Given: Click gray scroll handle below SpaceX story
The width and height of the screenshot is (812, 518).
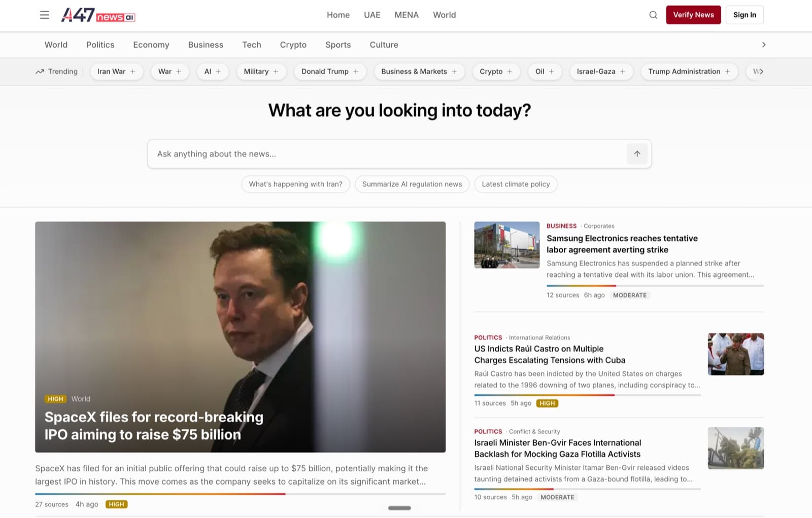Looking at the screenshot, I should tap(399, 508).
